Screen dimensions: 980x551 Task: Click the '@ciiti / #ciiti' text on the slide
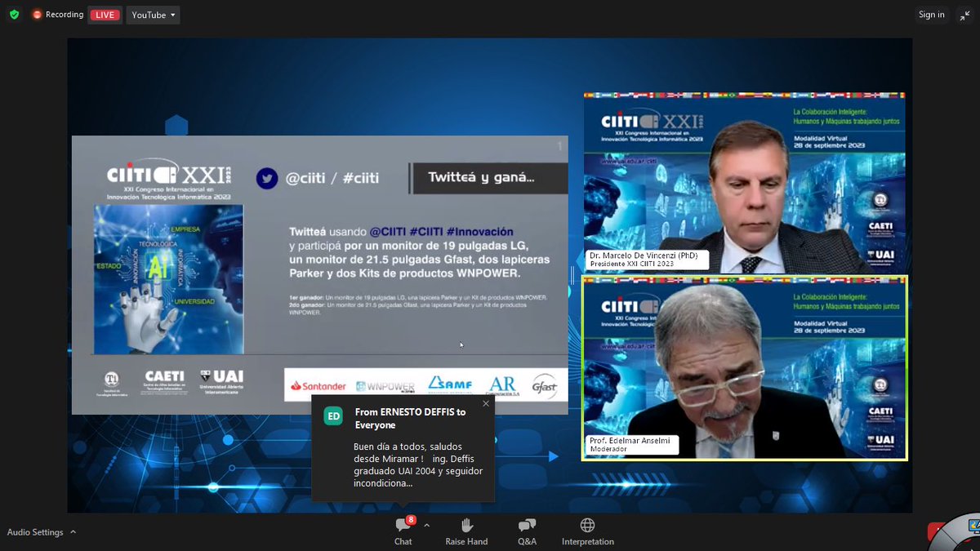pos(332,178)
